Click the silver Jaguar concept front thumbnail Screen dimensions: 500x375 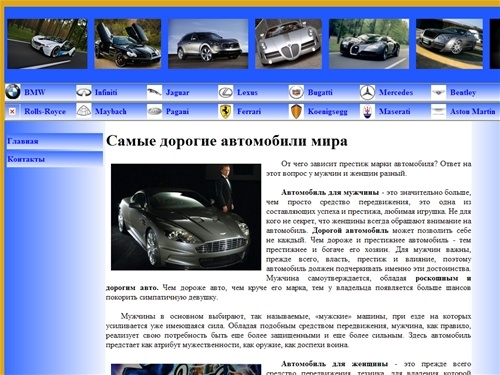pyautogui.click(x=288, y=44)
